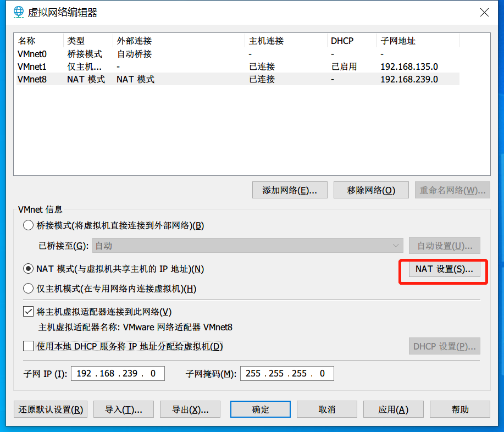The image size is (504, 432).
Task: Click the 导入(T)... button
Action: [x=124, y=409]
